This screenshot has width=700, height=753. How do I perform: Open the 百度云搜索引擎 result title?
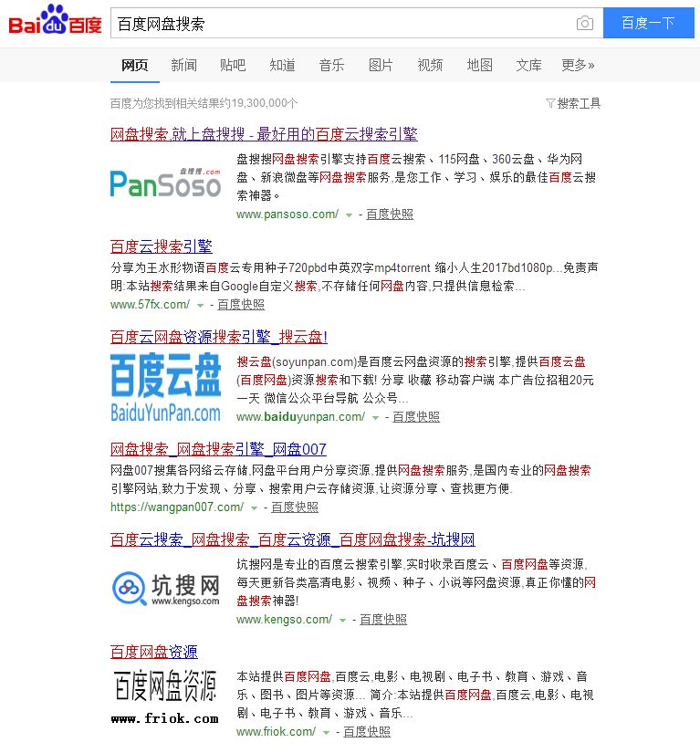(162, 246)
